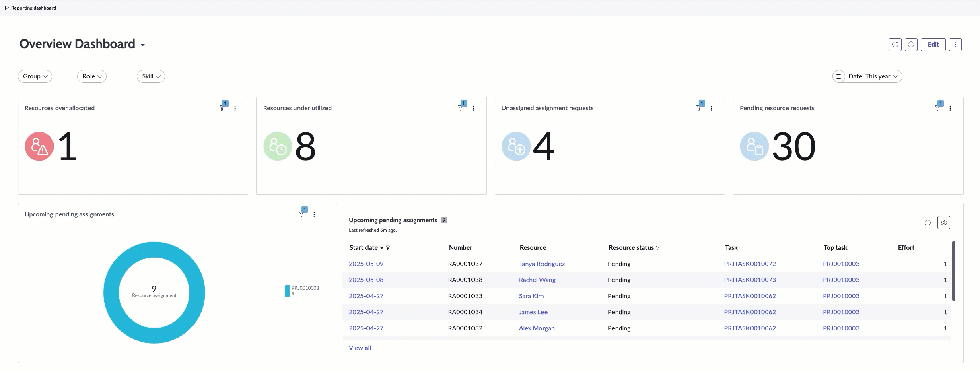Click the PRJ0010003 legend color swatch

[287, 291]
